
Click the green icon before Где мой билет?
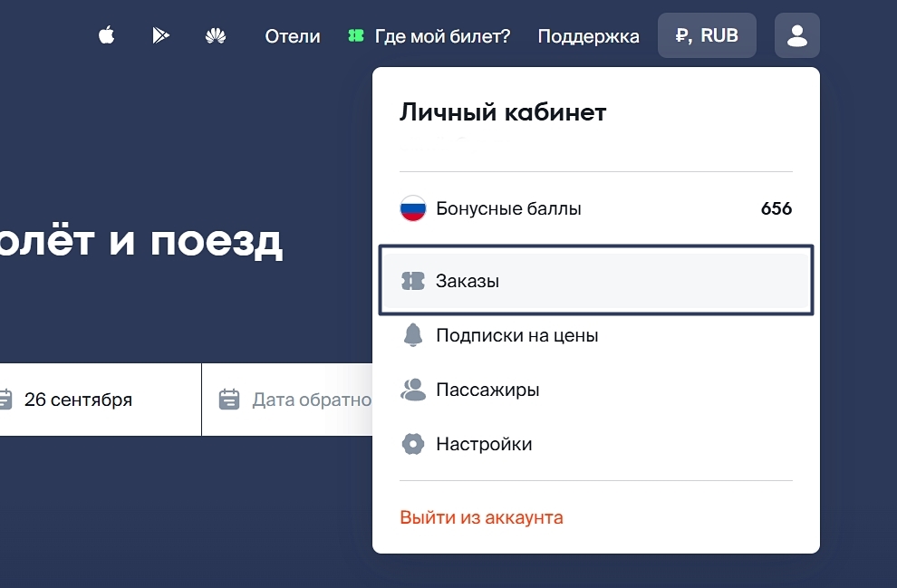click(356, 36)
